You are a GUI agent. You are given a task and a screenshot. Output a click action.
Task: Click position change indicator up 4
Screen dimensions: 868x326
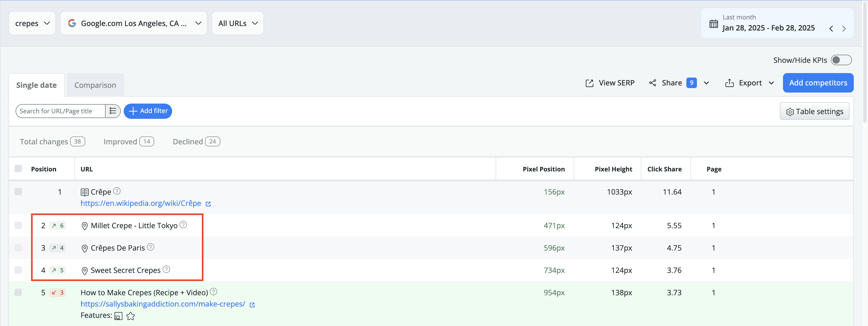(58, 248)
